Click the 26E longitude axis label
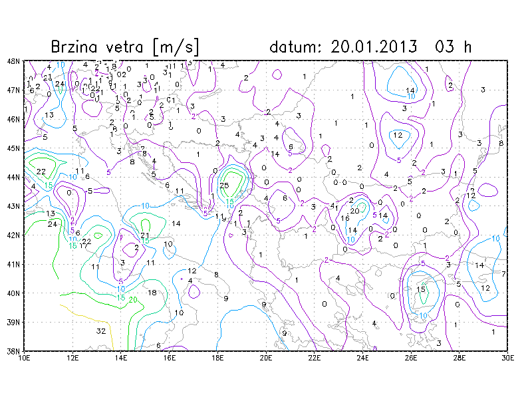Screen dimensions: 532x411 click(411, 358)
